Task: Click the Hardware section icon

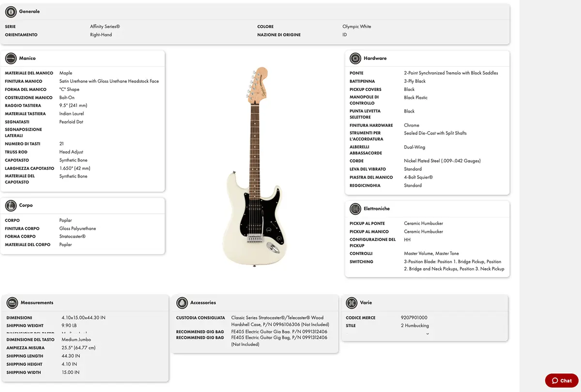Action: click(x=355, y=59)
